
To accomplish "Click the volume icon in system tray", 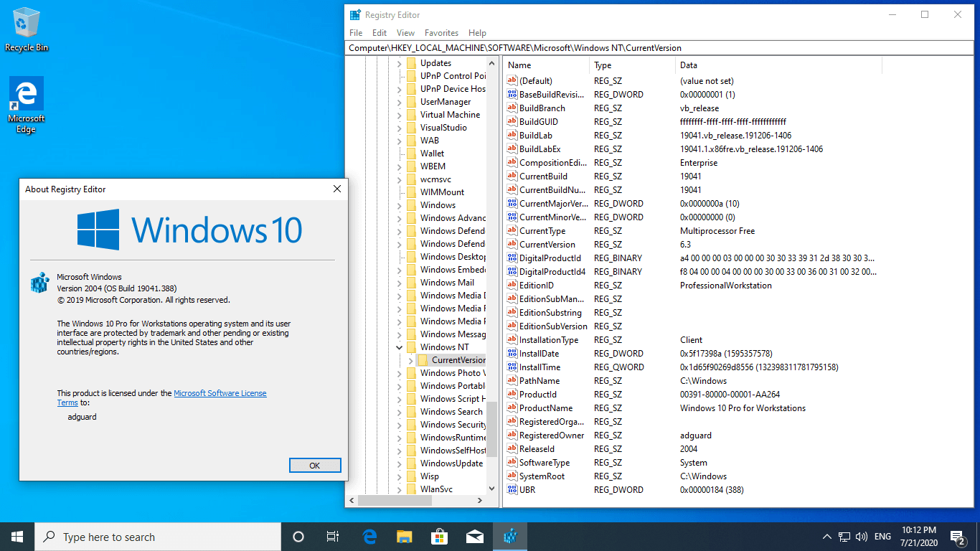I will pos(862,537).
